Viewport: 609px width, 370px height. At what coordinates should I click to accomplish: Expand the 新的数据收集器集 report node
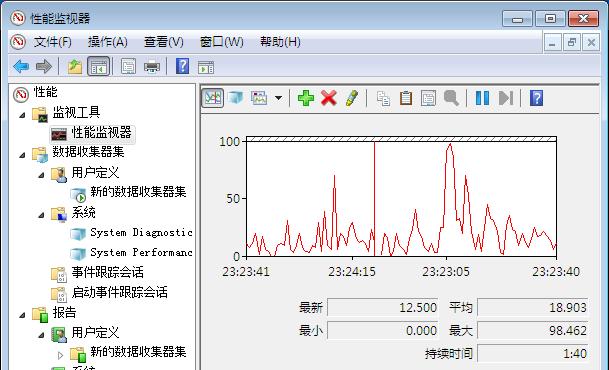click(60, 355)
